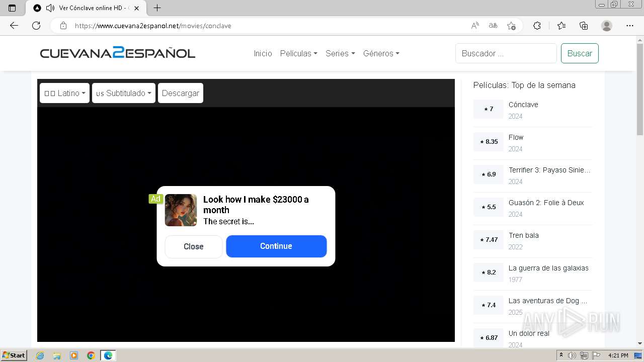View site info lock icon in address bar
Image resolution: width=644 pixels, height=362 pixels.
pyautogui.click(x=63, y=26)
